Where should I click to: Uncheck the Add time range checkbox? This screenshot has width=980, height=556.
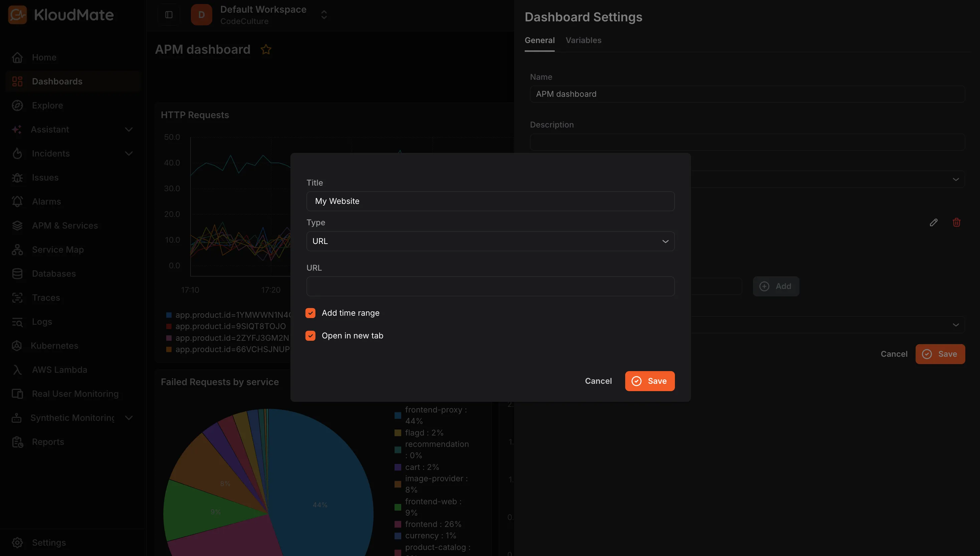point(310,313)
